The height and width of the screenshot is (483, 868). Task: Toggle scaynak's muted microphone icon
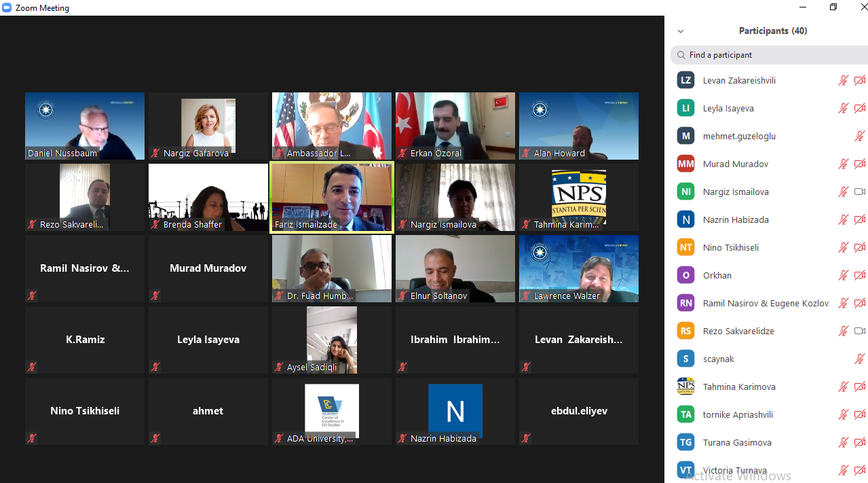(x=859, y=359)
